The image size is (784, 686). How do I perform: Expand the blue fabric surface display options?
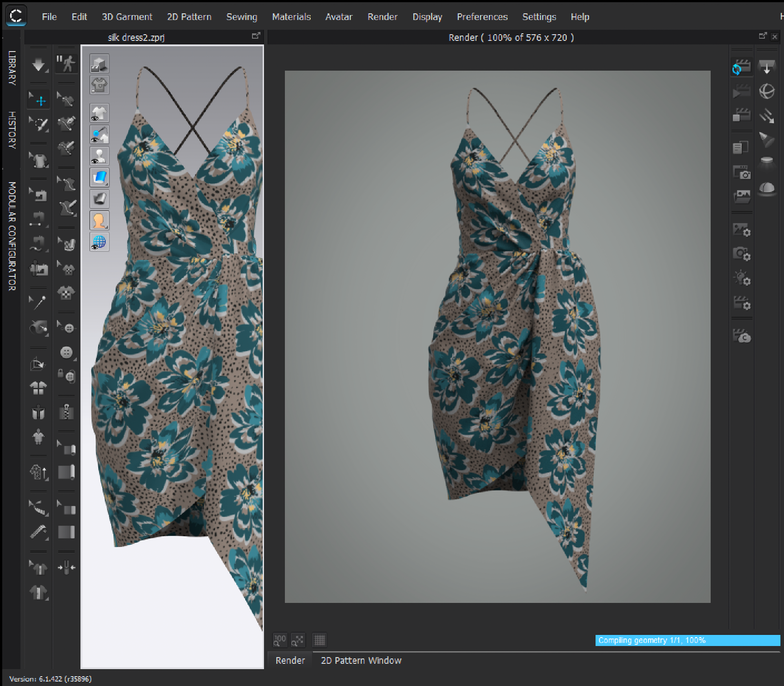click(99, 178)
